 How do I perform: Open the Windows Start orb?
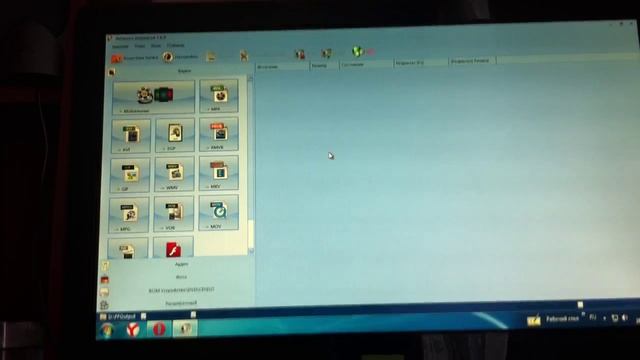[107, 330]
